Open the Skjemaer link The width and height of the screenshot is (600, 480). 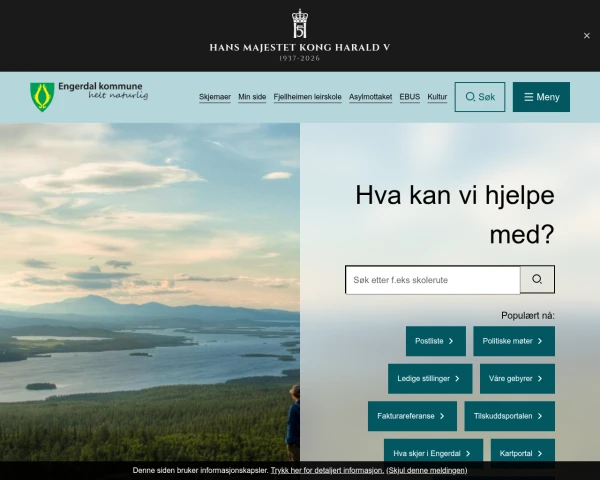[215, 97]
